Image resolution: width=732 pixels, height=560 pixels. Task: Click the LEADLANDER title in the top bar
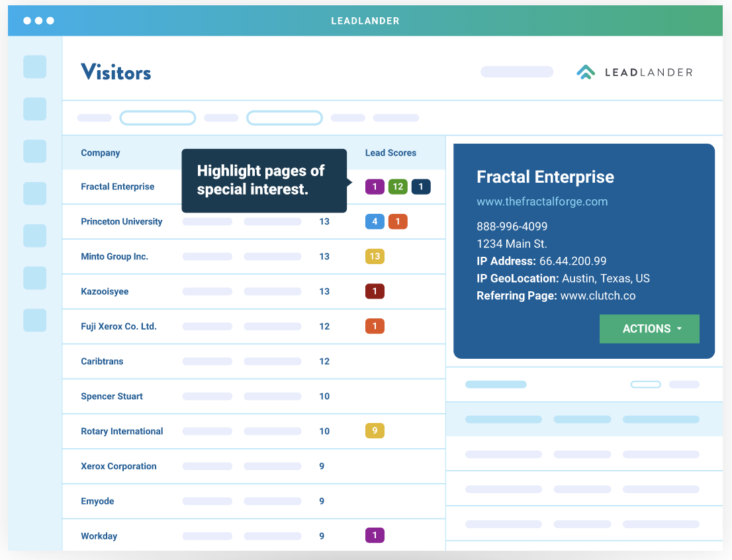click(x=365, y=21)
